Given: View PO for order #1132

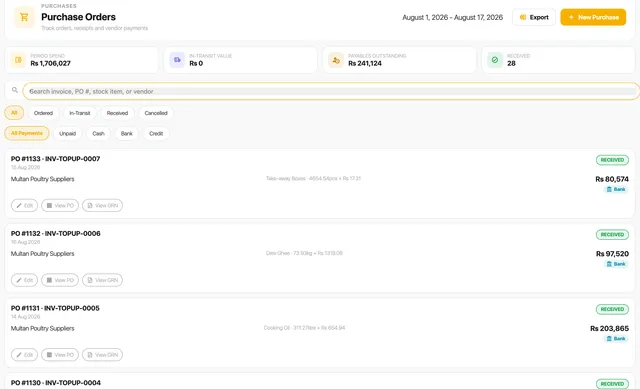Looking at the screenshot, I should tap(60, 280).
